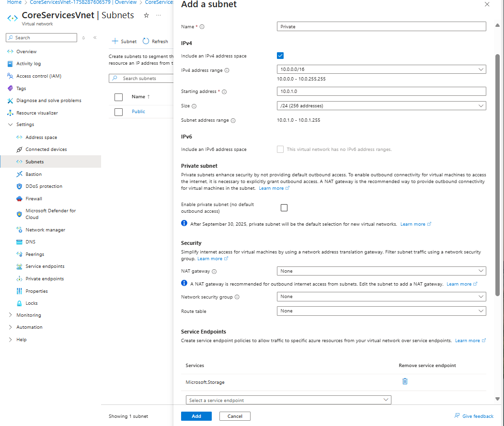The height and width of the screenshot is (426, 504).
Task: Open the subnet Size dropdown
Action: point(381,106)
